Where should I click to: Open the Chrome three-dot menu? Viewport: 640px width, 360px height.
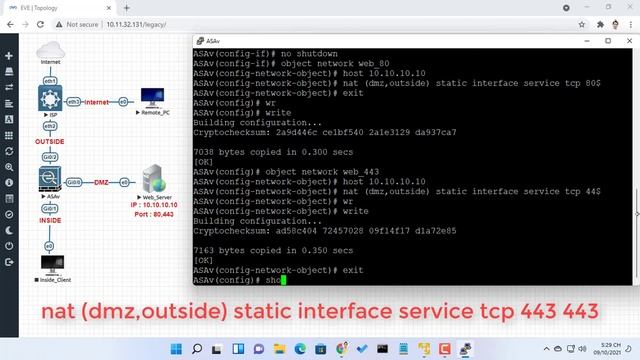631,24
